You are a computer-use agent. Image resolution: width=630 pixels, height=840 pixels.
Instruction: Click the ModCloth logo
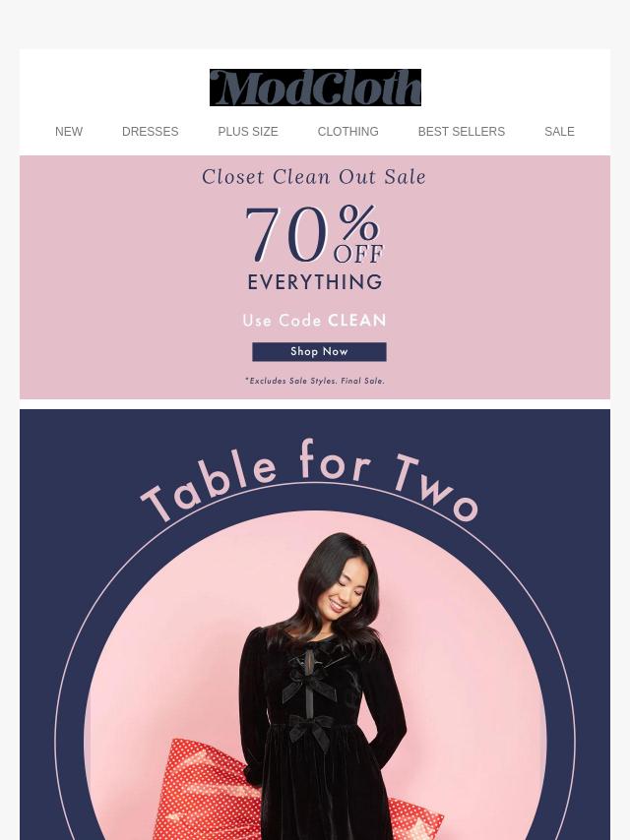[315, 88]
